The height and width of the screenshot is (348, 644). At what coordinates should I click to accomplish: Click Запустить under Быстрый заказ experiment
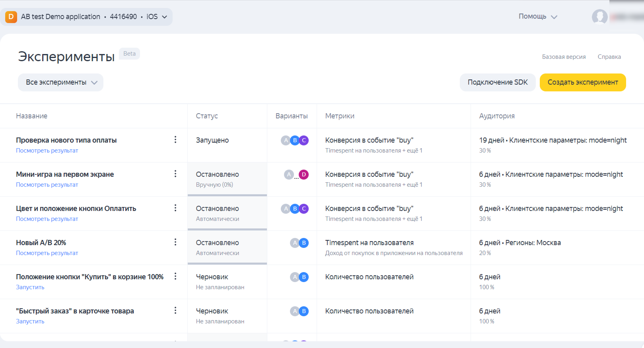pos(30,321)
